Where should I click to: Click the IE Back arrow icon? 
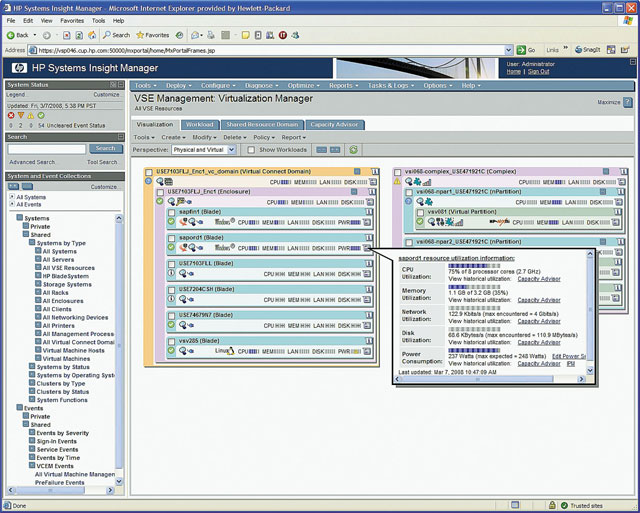(x=11, y=36)
